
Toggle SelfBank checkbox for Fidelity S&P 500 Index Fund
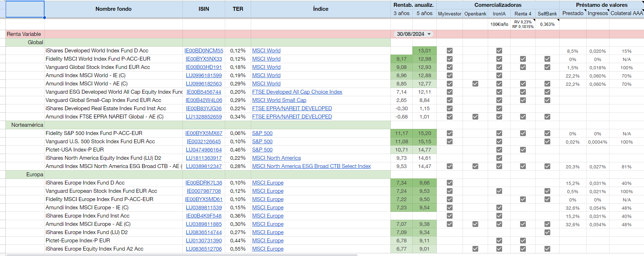(x=547, y=133)
